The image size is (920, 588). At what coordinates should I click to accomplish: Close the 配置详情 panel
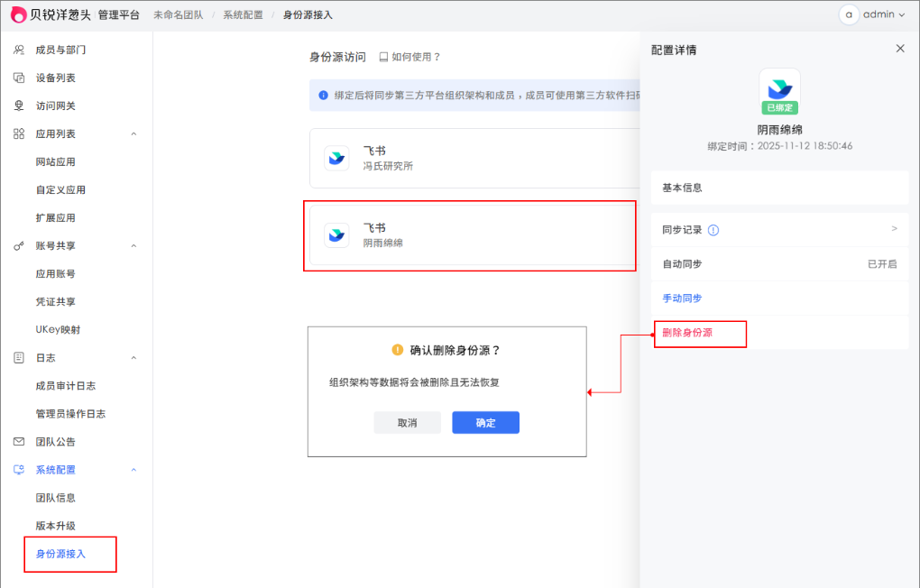pos(899,48)
